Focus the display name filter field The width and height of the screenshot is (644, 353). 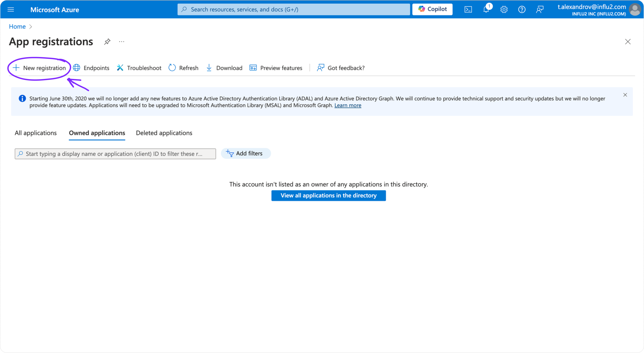[115, 154]
